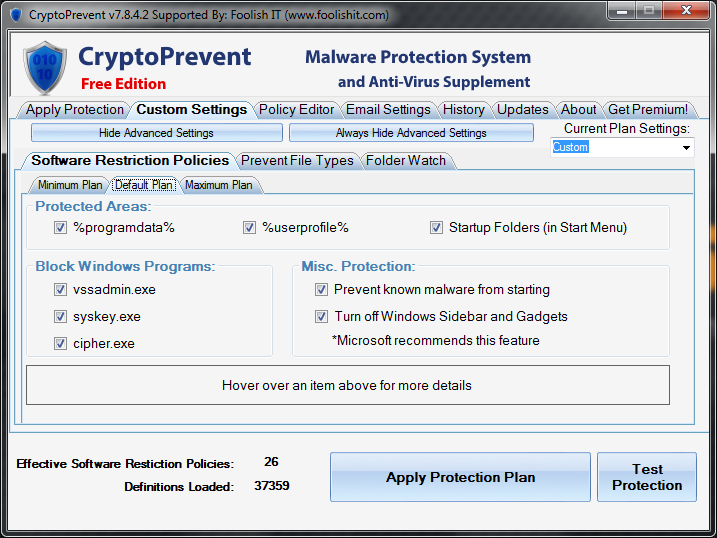Open the Current Plan Settings dropdown
Screen dimensions: 717x538
coord(686,148)
